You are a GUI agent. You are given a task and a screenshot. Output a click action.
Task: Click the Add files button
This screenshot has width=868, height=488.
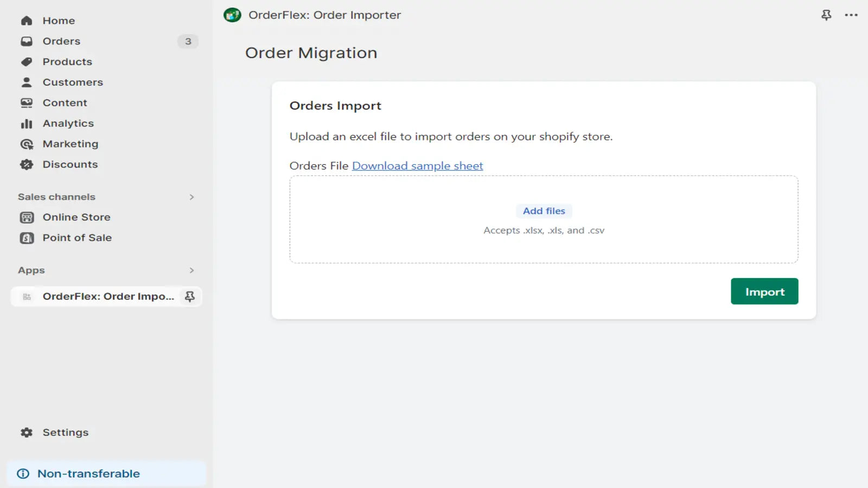[x=544, y=211]
